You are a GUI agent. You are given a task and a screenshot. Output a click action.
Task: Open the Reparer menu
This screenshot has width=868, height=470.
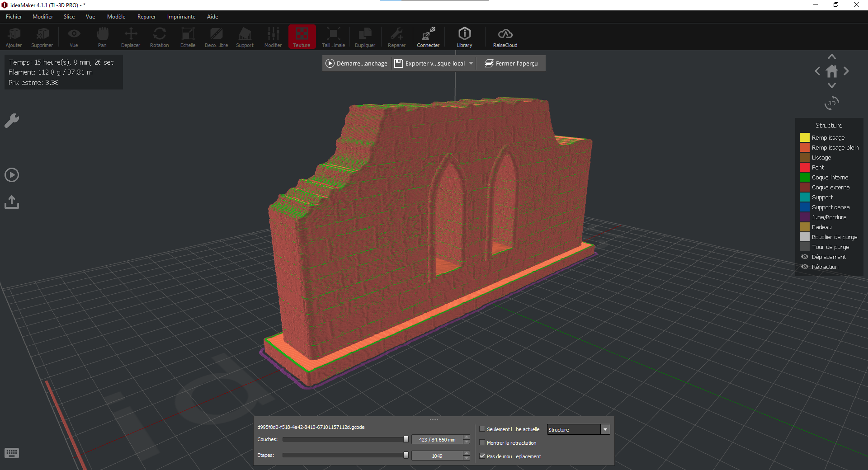[x=146, y=17]
